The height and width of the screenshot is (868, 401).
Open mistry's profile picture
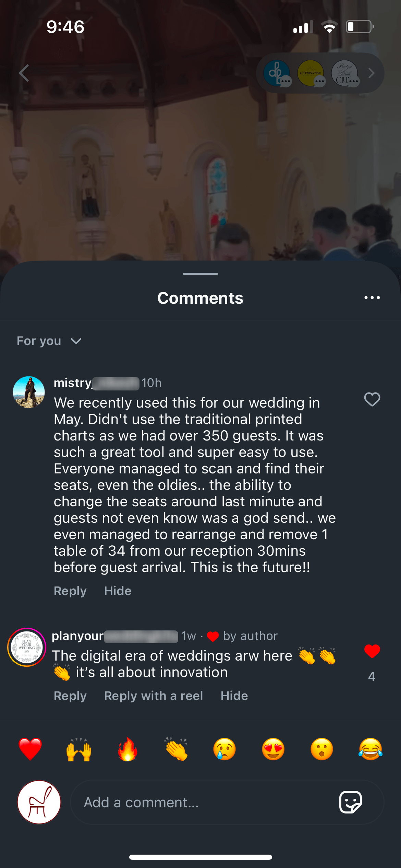pos(29,392)
